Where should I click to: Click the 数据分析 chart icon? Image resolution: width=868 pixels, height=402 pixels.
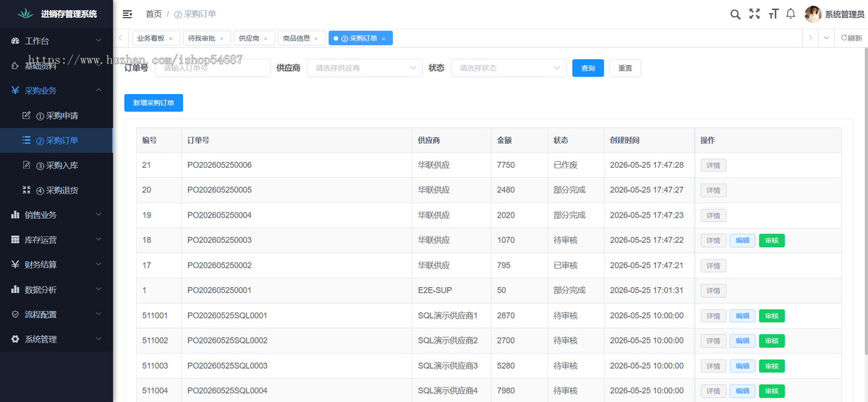tap(16, 289)
